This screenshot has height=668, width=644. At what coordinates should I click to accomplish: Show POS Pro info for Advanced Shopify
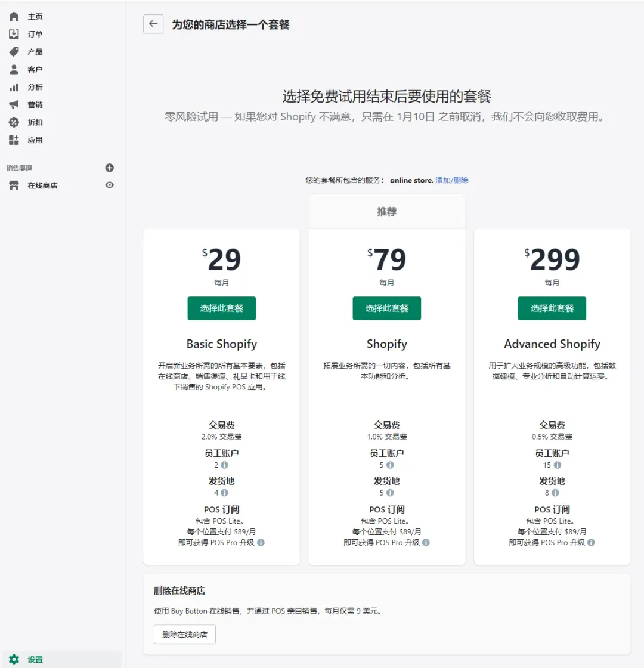591,542
